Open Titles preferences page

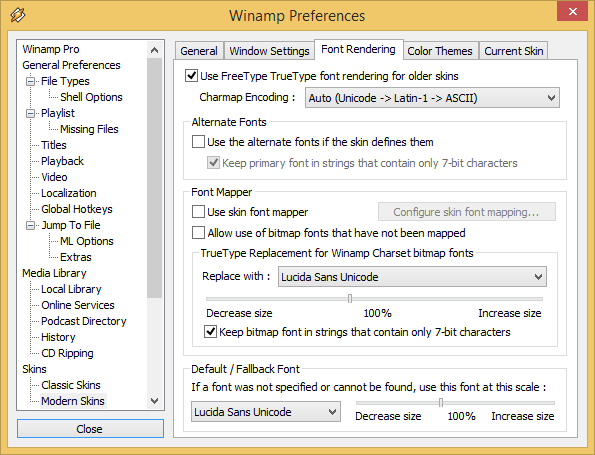[54, 145]
